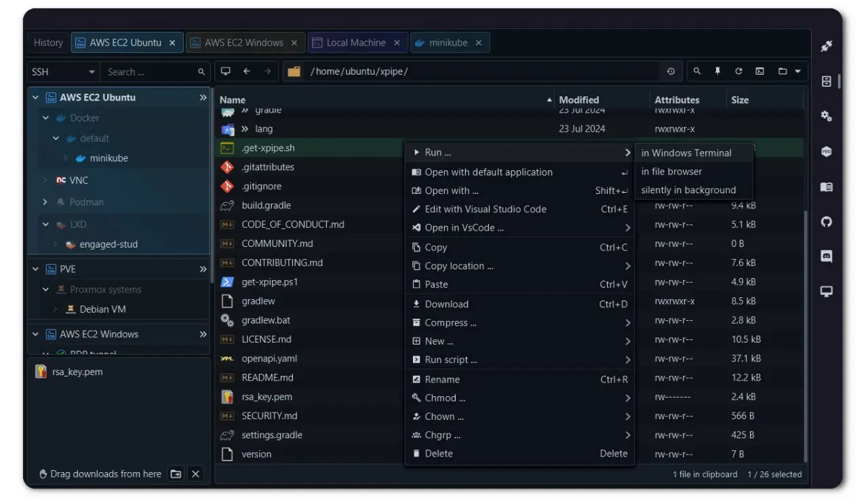868x504 pixels.
Task: Click the rsa_key.pem file icon in list
Action: (228, 397)
